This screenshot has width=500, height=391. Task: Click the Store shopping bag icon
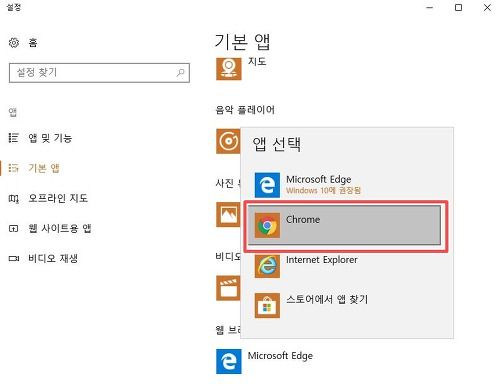point(267,306)
